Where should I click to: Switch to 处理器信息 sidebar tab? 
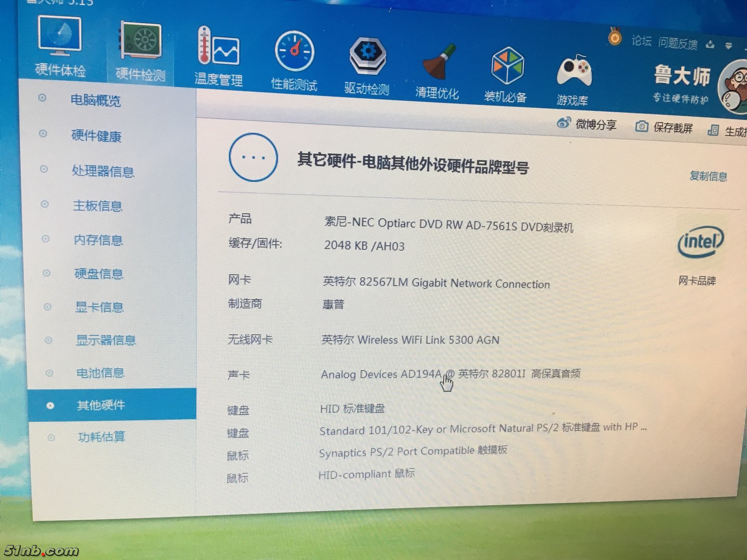click(102, 171)
